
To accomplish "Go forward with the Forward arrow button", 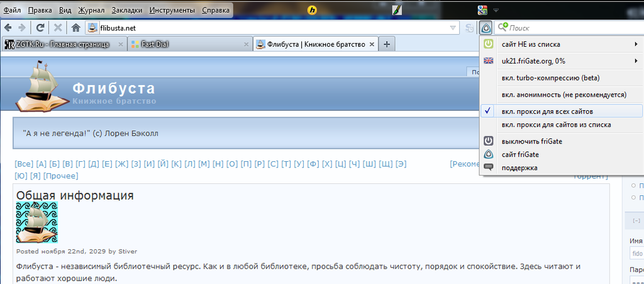I will (22, 28).
